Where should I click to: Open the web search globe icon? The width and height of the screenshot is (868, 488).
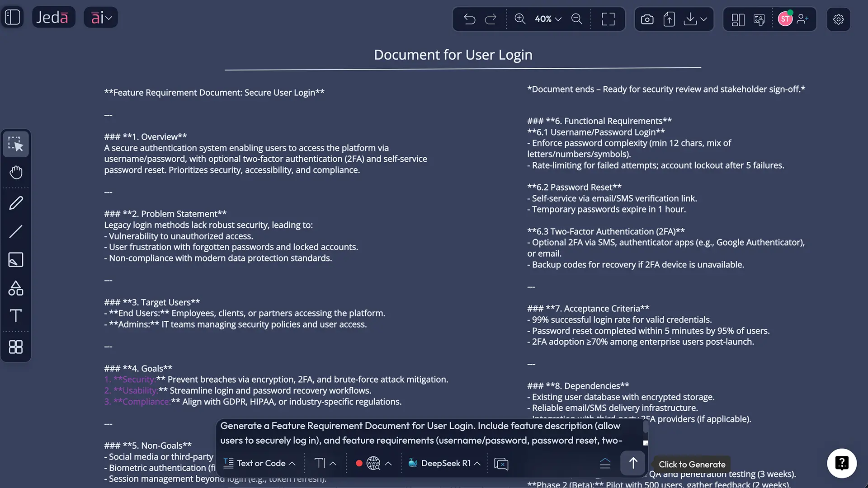(x=373, y=463)
